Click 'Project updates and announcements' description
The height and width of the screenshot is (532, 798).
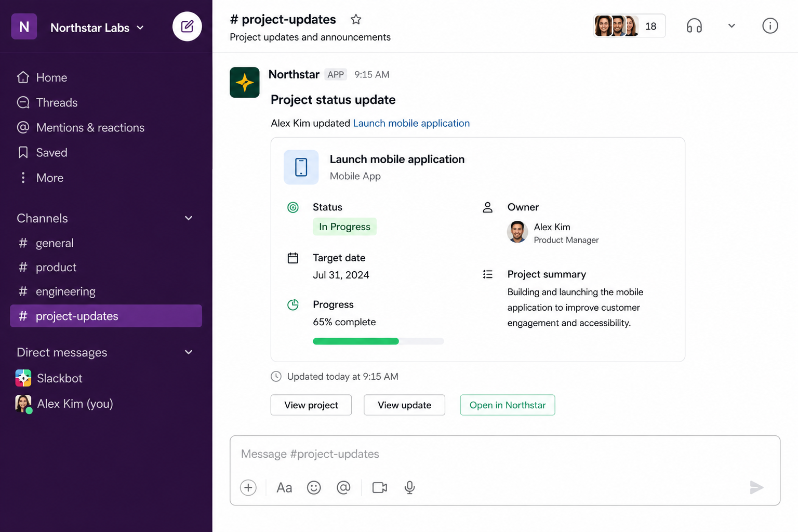[310, 37]
